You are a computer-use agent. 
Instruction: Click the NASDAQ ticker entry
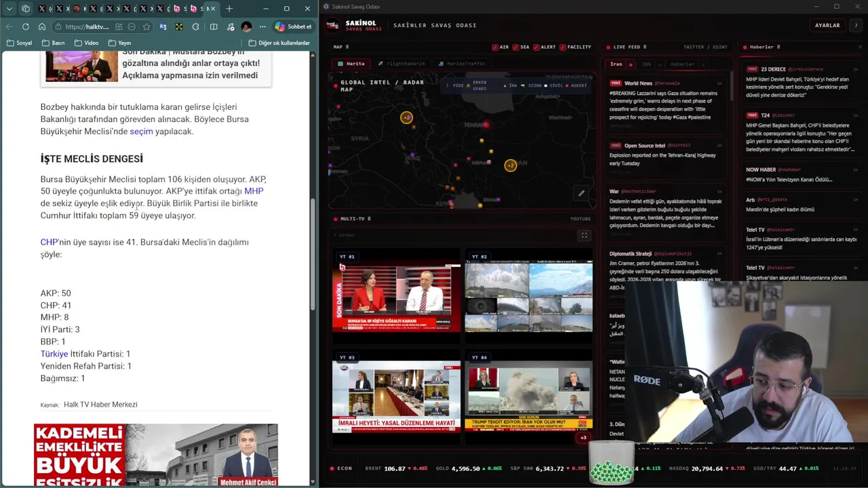pyautogui.click(x=706, y=468)
